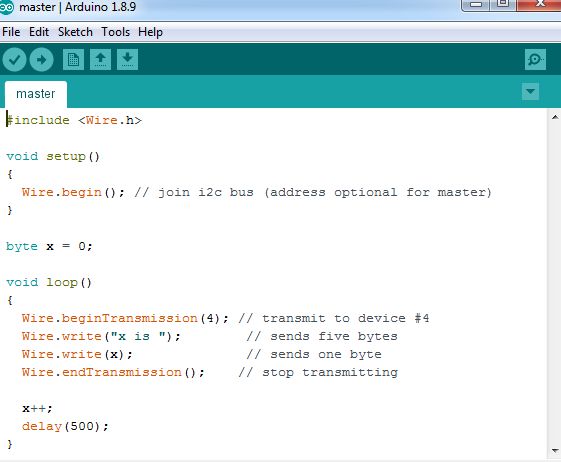Open the Edit menu
Image resolution: width=561 pixels, height=462 pixels.
(39, 32)
